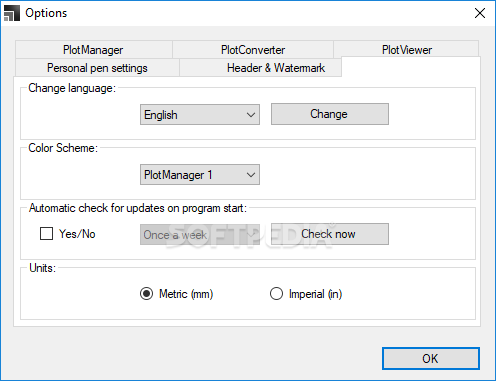The height and width of the screenshot is (381, 496).
Task: Open the Once a week frequency dropdown
Action: 200,235
